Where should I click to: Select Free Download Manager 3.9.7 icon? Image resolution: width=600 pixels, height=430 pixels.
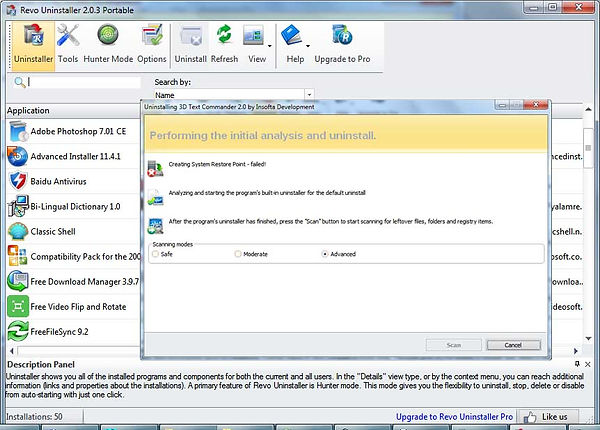tap(18, 281)
